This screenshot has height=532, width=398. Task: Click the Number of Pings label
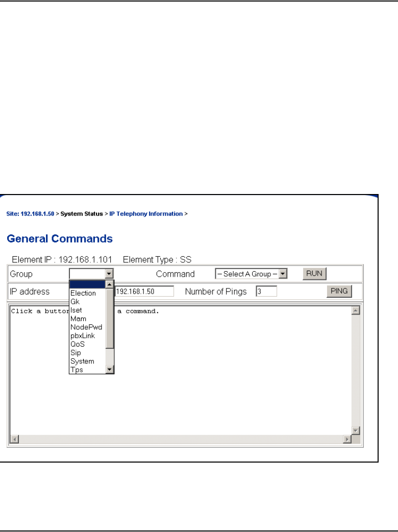tap(216, 292)
